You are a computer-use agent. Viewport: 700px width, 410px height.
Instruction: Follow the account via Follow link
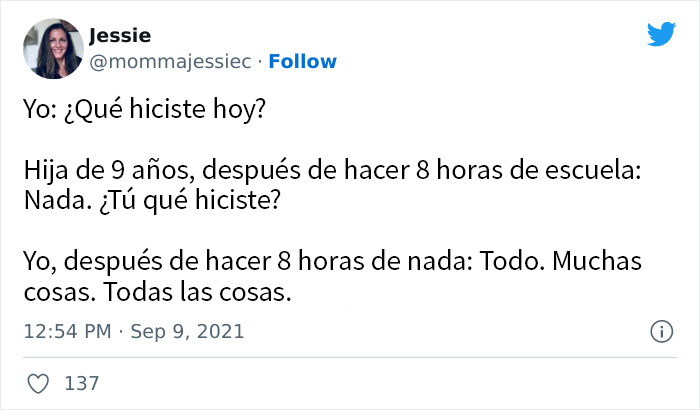(303, 62)
